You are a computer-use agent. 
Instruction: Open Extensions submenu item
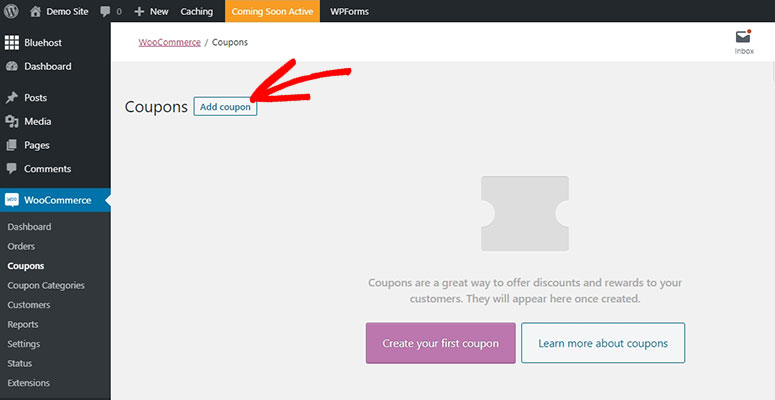click(29, 383)
